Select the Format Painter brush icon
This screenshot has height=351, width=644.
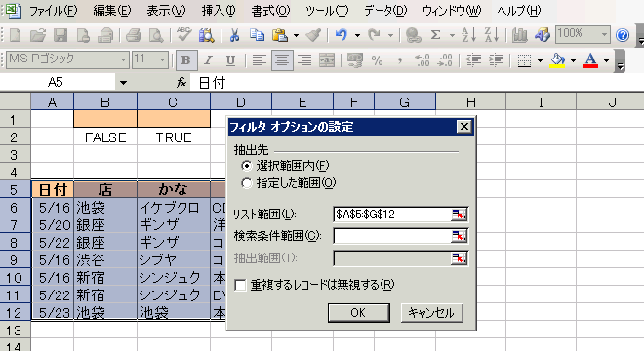313,36
